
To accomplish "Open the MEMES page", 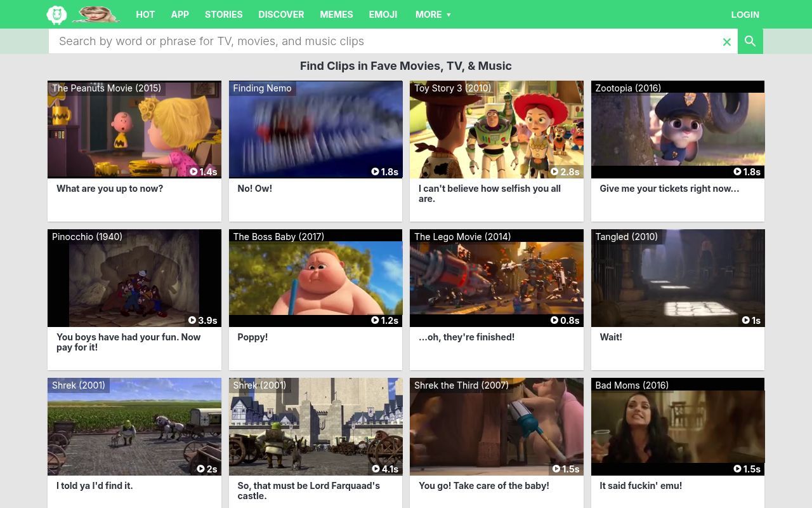I will click(336, 15).
